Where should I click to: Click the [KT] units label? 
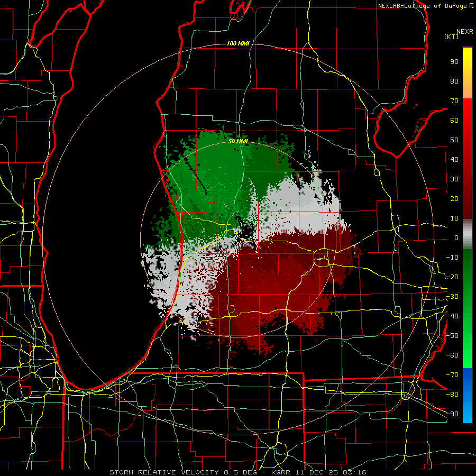[x=452, y=36]
